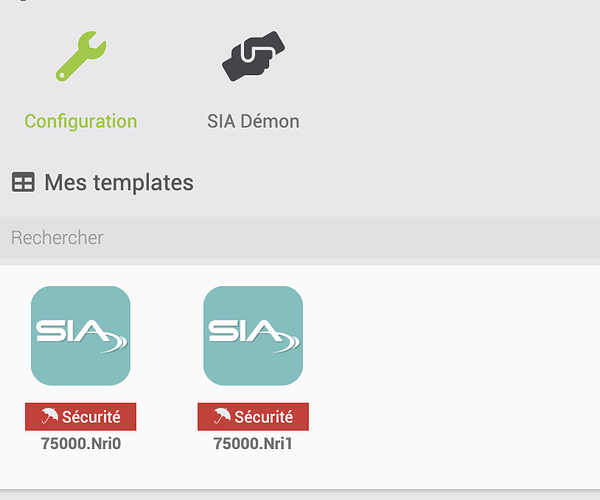Open the 75000.Nri1 template name
This screenshot has height=500, width=600.
click(x=253, y=442)
